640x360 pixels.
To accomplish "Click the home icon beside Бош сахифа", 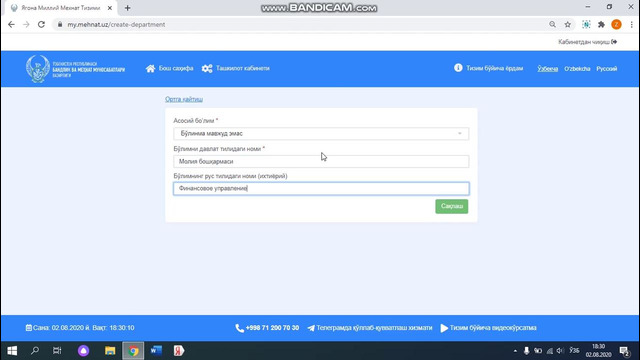I will click(x=151, y=69).
